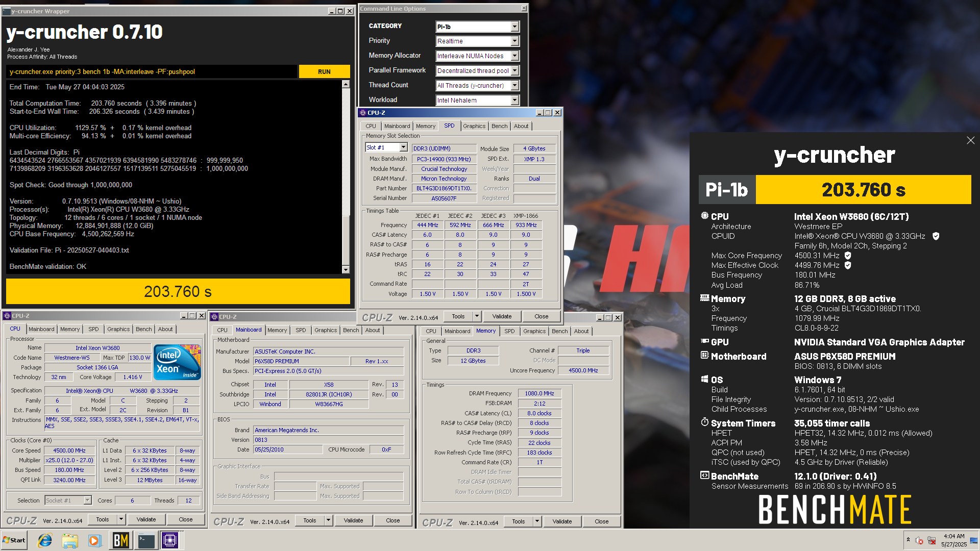980x551 pixels.
Task: Switch to Graphics tab in SPD CPU-Z window
Action: click(x=474, y=126)
